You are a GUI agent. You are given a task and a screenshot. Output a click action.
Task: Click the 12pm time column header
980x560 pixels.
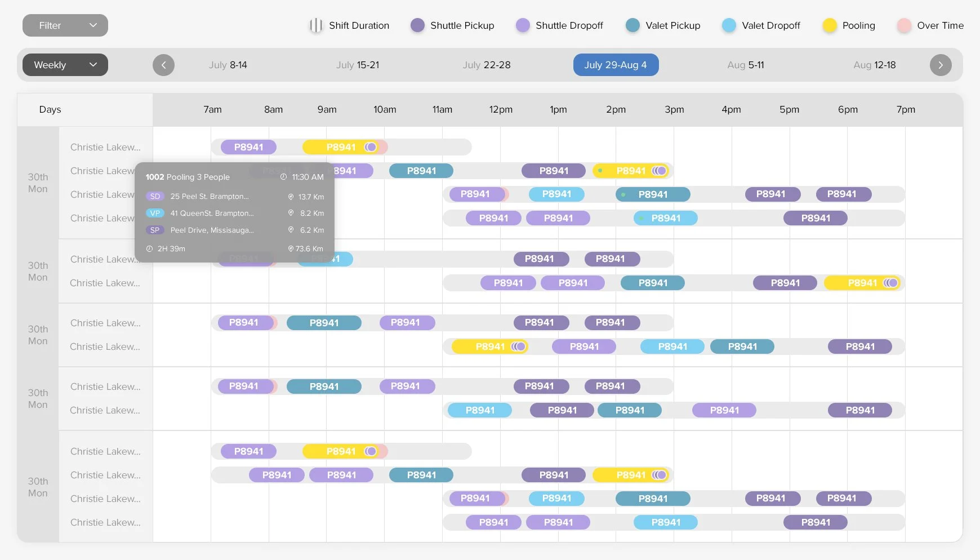click(501, 109)
